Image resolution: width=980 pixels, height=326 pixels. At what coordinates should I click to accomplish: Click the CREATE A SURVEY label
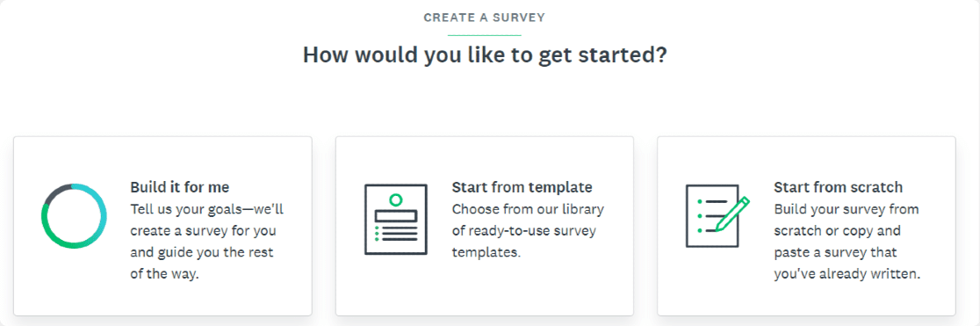coord(485,18)
